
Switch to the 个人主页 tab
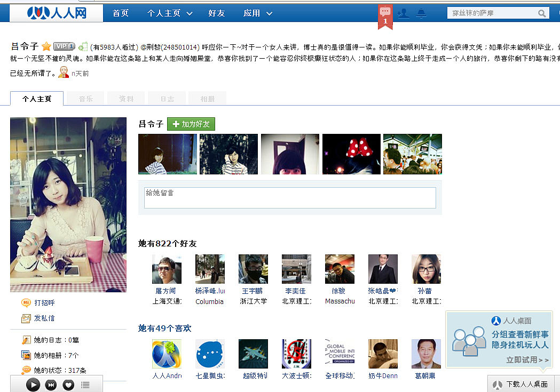(x=37, y=99)
